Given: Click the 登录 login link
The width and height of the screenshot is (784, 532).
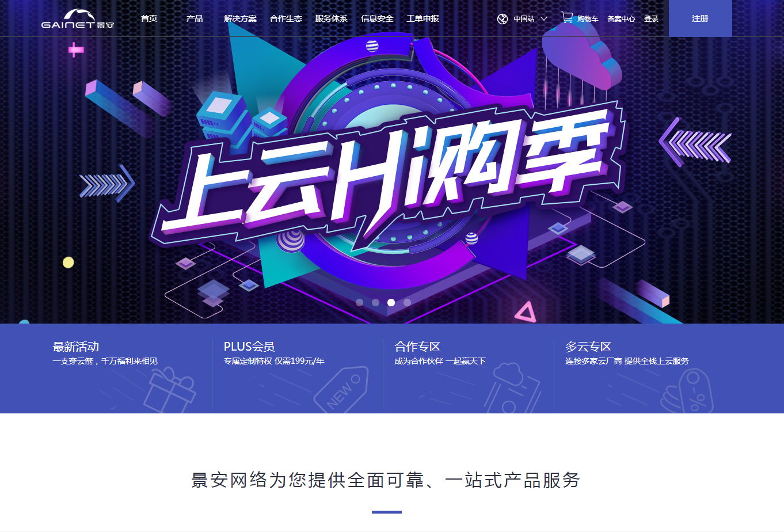Looking at the screenshot, I should click(x=651, y=19).
